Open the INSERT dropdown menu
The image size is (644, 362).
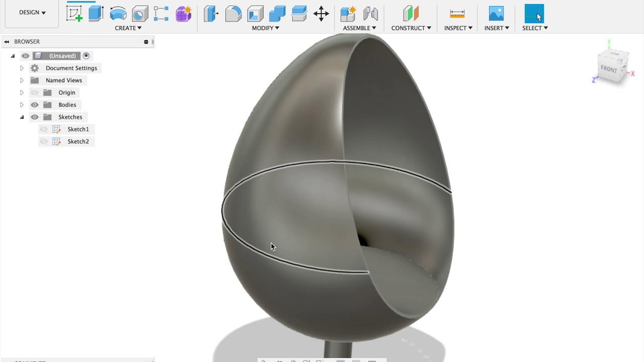(497, 28)
